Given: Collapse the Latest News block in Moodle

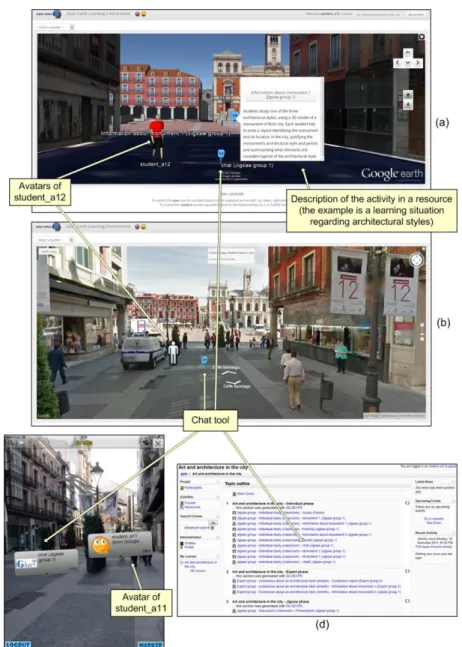Looking at the screenshot, I should pyautogui.click(x=453, y=482).
